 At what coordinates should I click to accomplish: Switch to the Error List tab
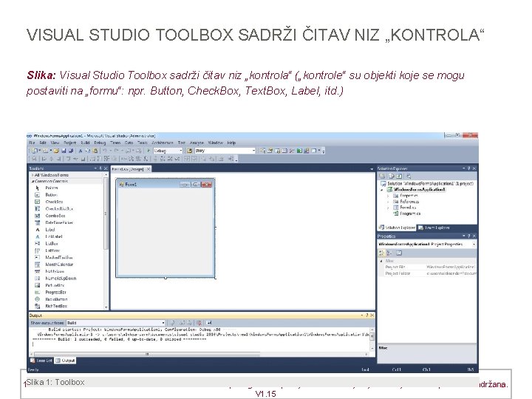41,361
